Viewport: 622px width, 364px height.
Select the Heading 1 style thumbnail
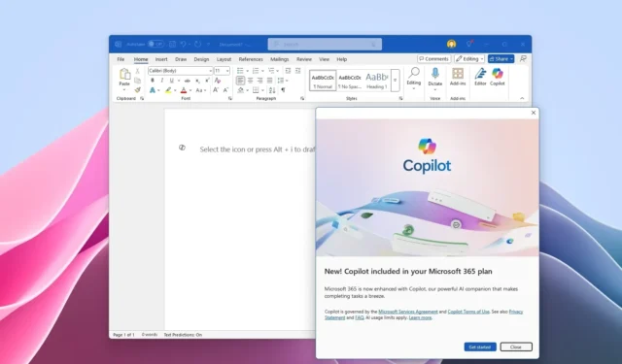point(376,81)
